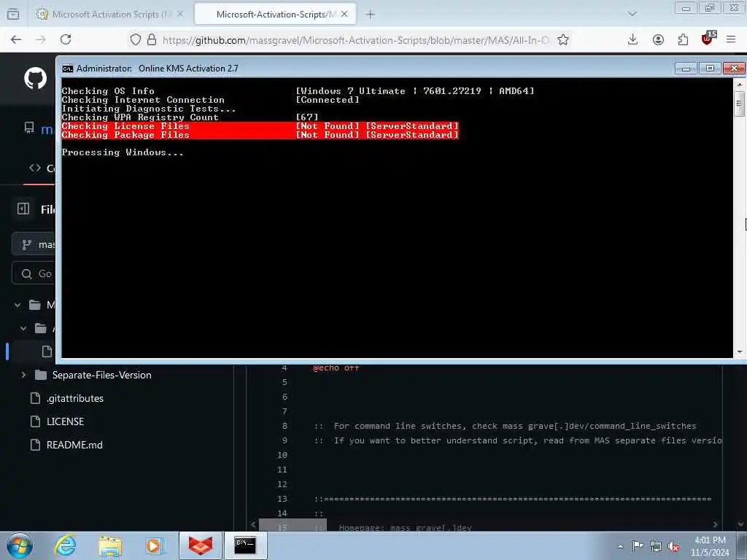Open the .gitattributes file
747x560 pixels.
[x=75, y=399]
